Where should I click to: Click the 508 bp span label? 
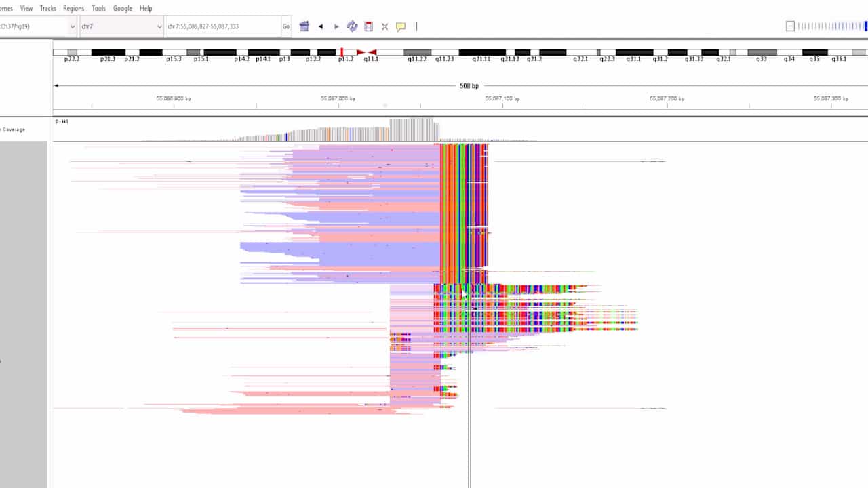469,86
